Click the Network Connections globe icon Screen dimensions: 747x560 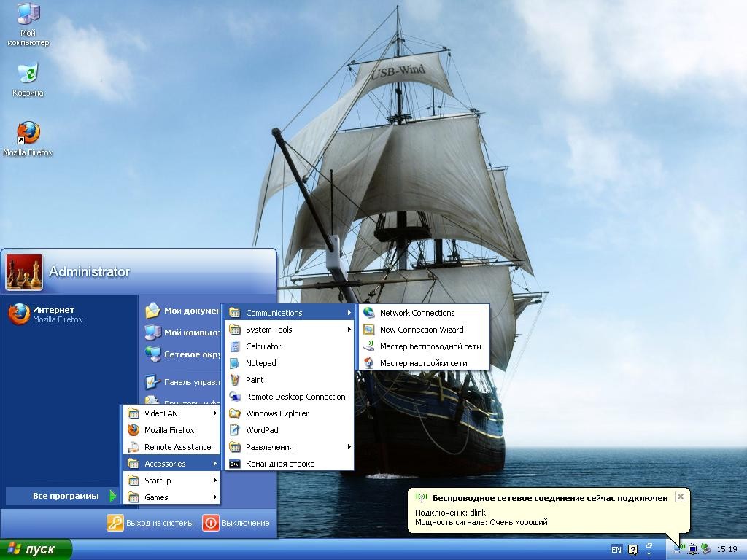(368, 313)
